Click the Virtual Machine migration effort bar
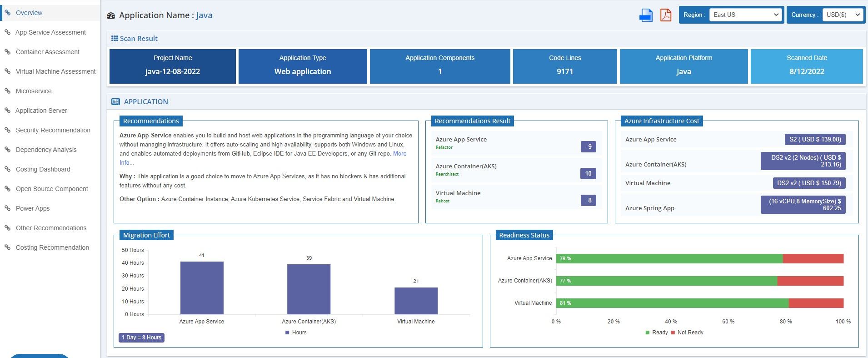This screenshot has height=358, width=868. [416, 301]
